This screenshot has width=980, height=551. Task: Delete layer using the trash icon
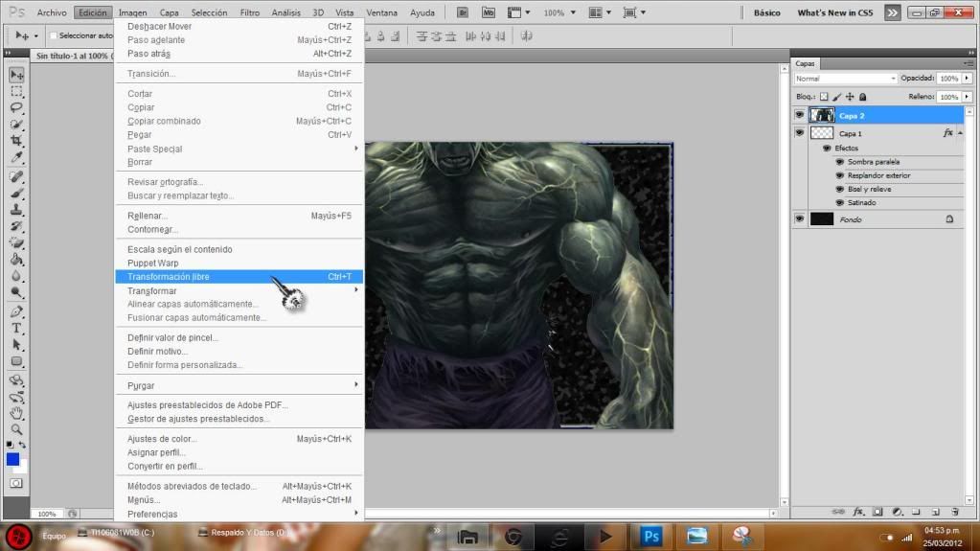[955, 512]
